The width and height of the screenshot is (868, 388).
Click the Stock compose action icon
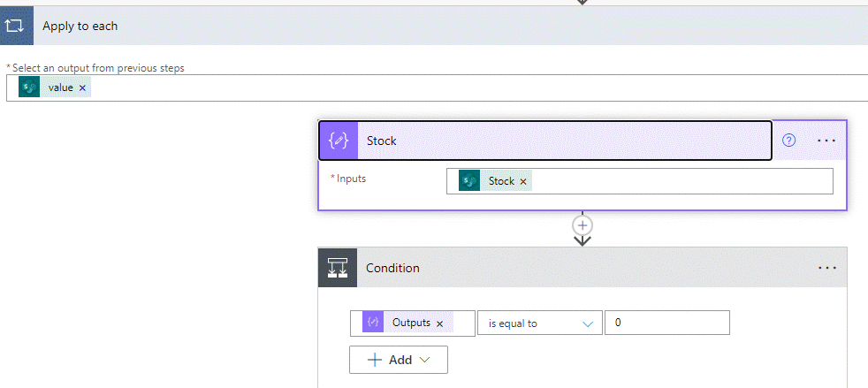[x=339, y=141]
